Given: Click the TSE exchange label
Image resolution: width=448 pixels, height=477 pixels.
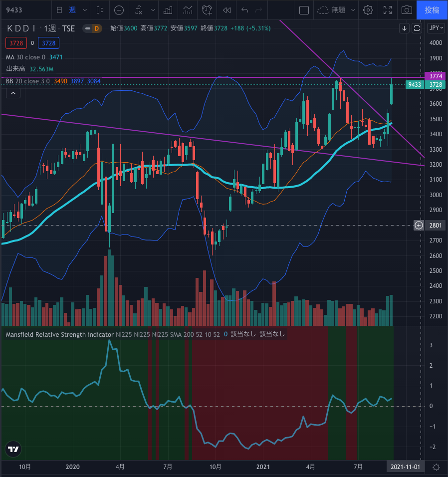Looking at the screenshot, I should (x=68, y=28).
